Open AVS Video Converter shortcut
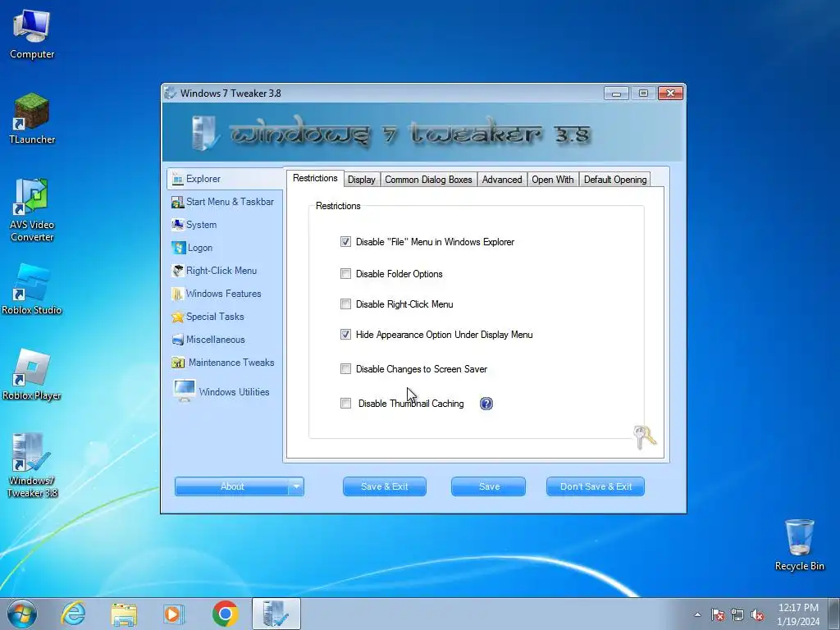The image size is (840, 630). tap(32, 210)
